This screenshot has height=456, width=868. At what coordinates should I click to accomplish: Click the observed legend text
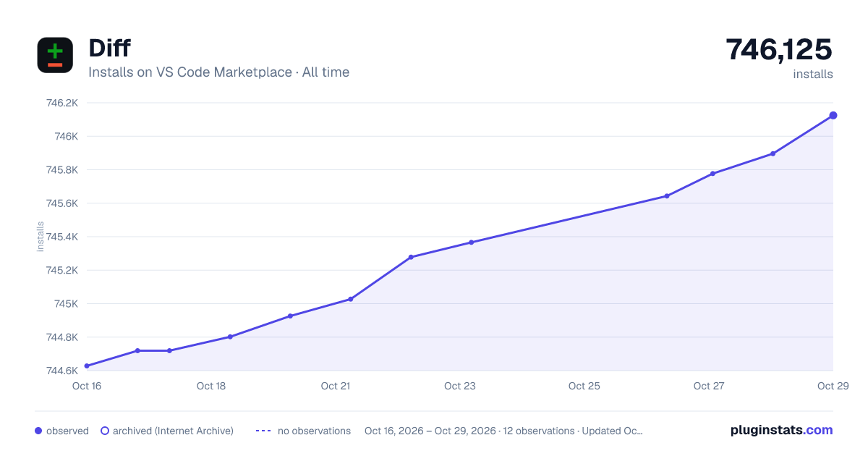click(x=67, y=431)
